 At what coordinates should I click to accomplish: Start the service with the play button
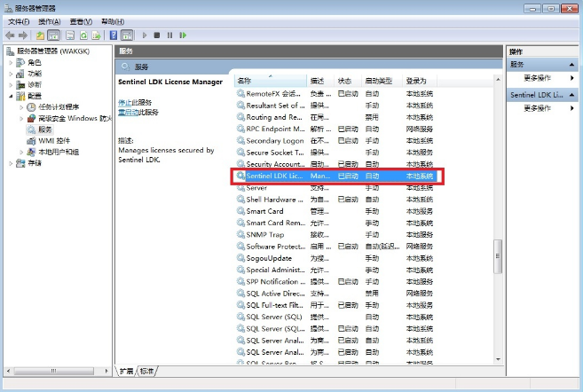tap(145, 35)
